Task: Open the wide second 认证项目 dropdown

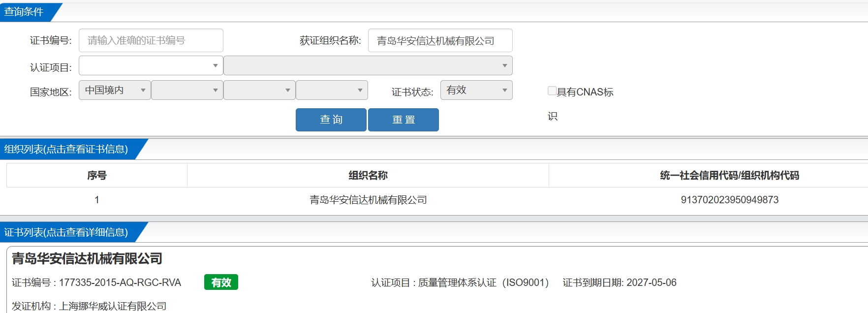Action: pyautogui.click(x=368, y=65)
